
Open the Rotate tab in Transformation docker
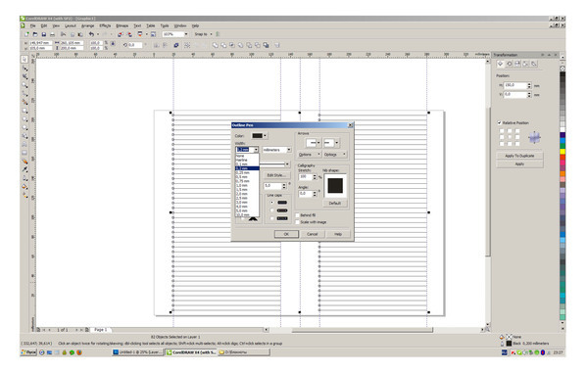tap(509, 64)
